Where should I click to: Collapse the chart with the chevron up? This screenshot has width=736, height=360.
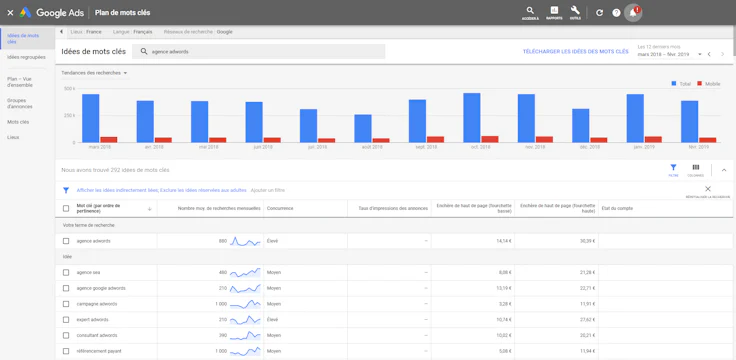click(x=724, y=170)
